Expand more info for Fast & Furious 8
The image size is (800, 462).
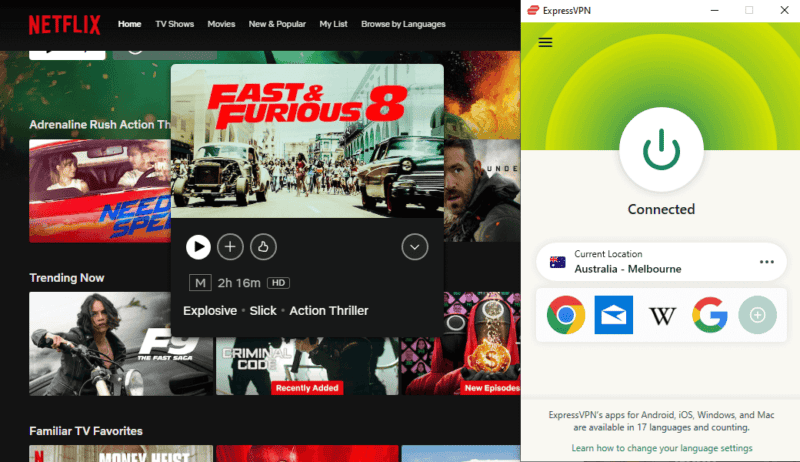[x=414, y=247]
